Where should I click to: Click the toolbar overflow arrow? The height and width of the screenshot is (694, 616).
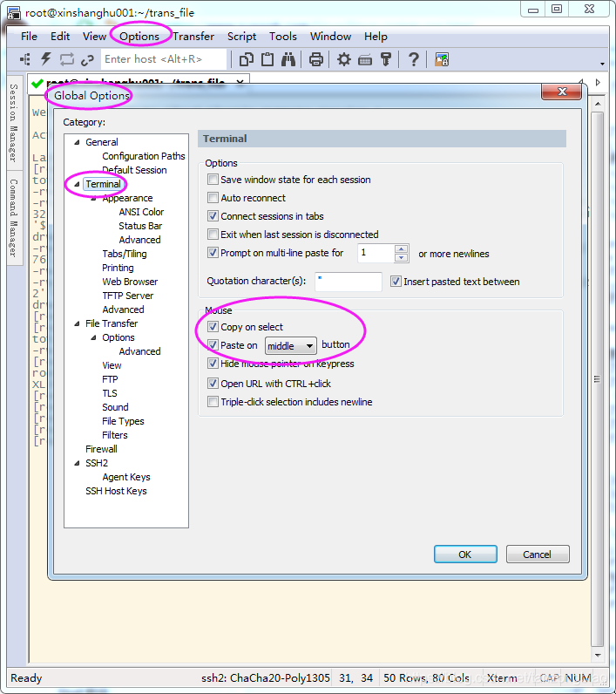(x=602, y=65)
